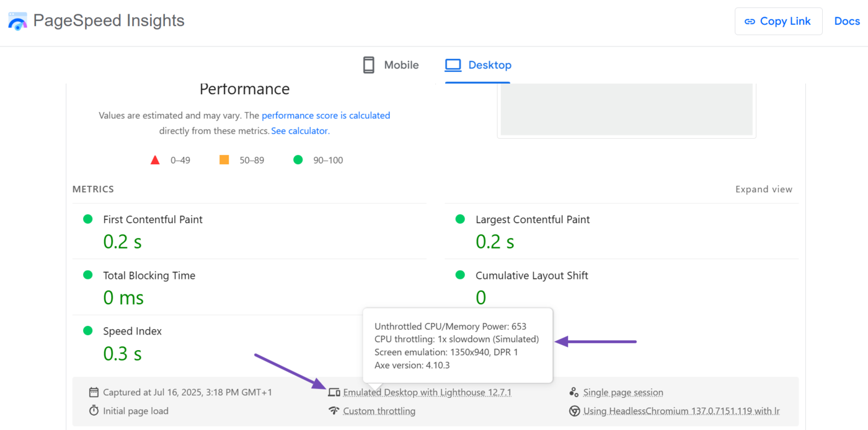Click the green dot for First Contentful Paint
Screen dimensions: 868x430
click(88, 219)
